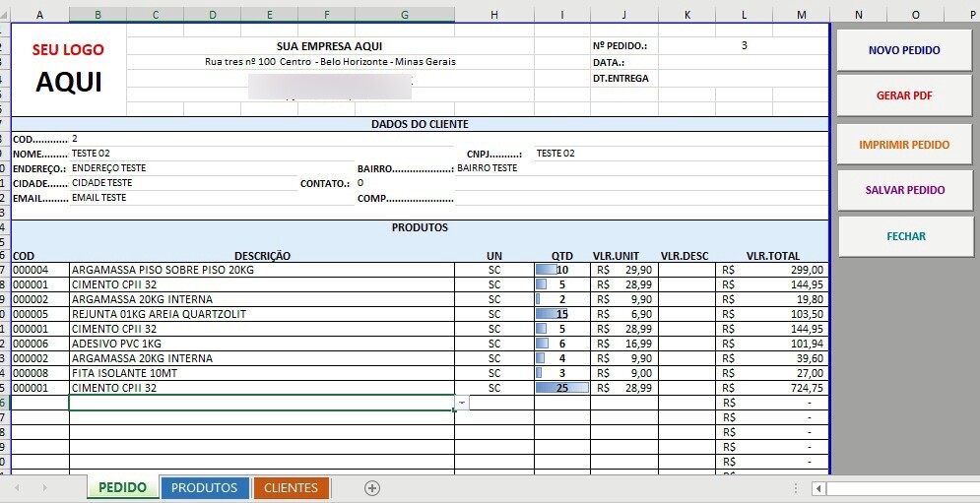Screen dimensions: 980x503
Task: Click the next sheet navigation arrow
Action: tap(44, 488)
